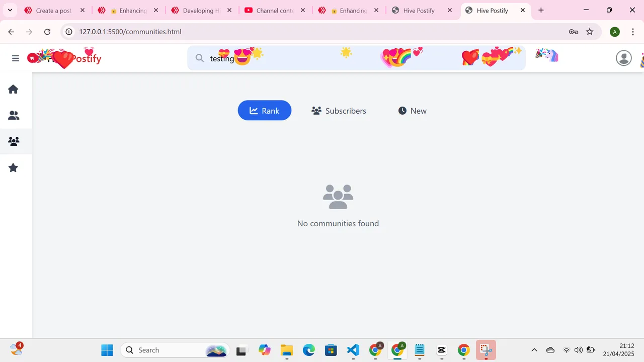Sort communities by Subscribers
This screenshot has height=362, width=644.
pyautogui.click(x=339, y=111)
